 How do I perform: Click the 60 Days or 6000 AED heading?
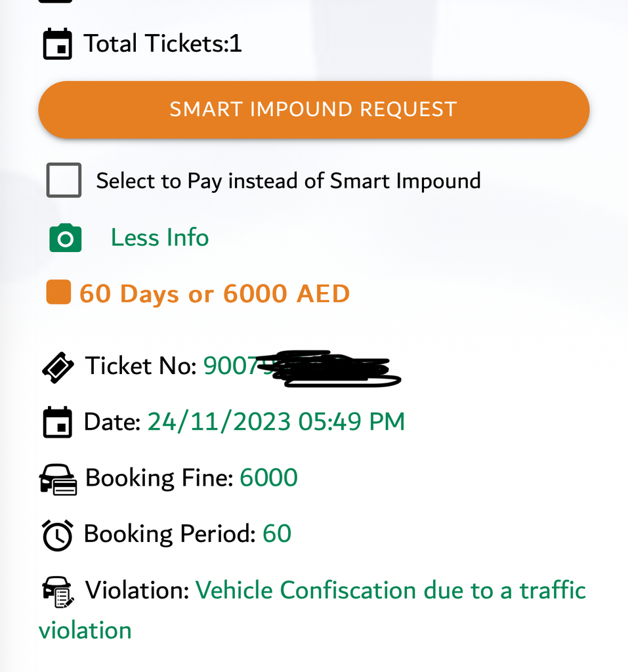pyautogui.click(x=215, y=294)
